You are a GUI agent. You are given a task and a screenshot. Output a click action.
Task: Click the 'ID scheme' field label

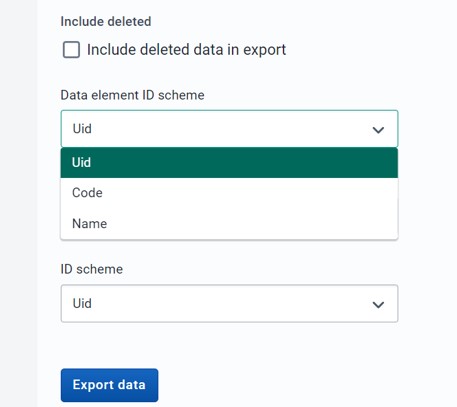(92, 269)
